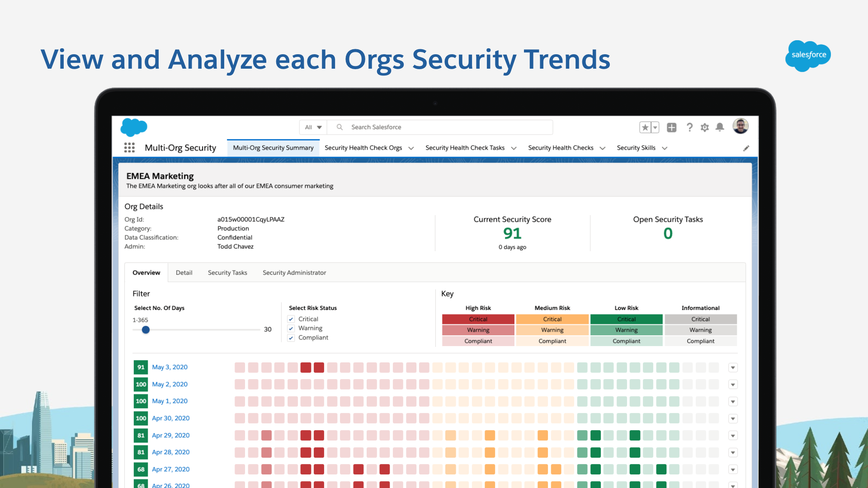Click the favorites star icon
The height and width of the screenshot is (488, 868).
click(645, 127)
